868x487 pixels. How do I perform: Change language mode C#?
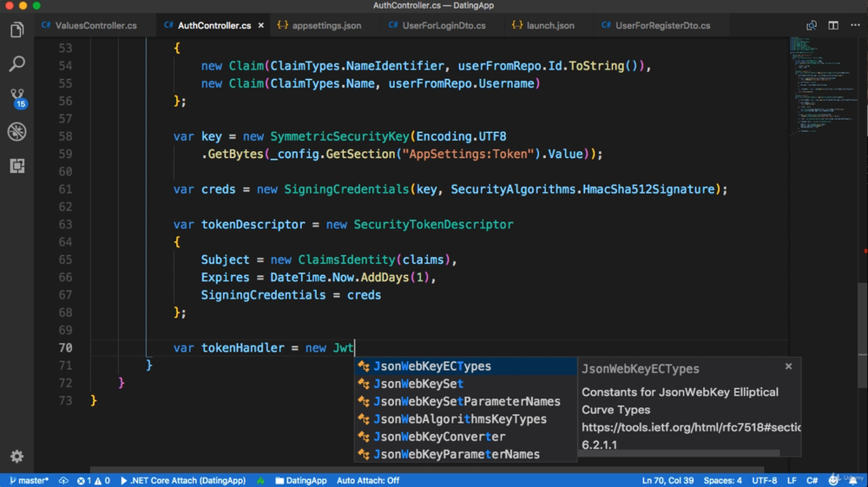pos(812,480)
